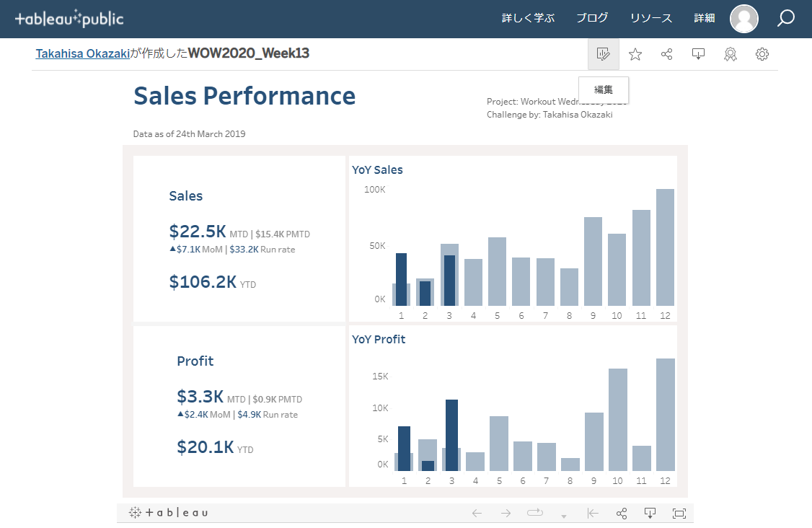Click the YoY Profit chart title
This screenshot has width=812, height=528.
pos(379,340)
